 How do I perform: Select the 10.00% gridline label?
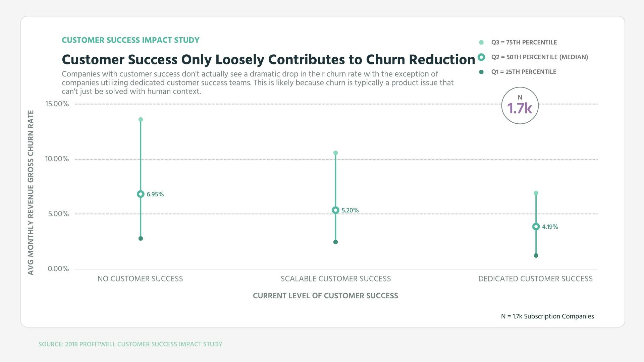[57, 159]
